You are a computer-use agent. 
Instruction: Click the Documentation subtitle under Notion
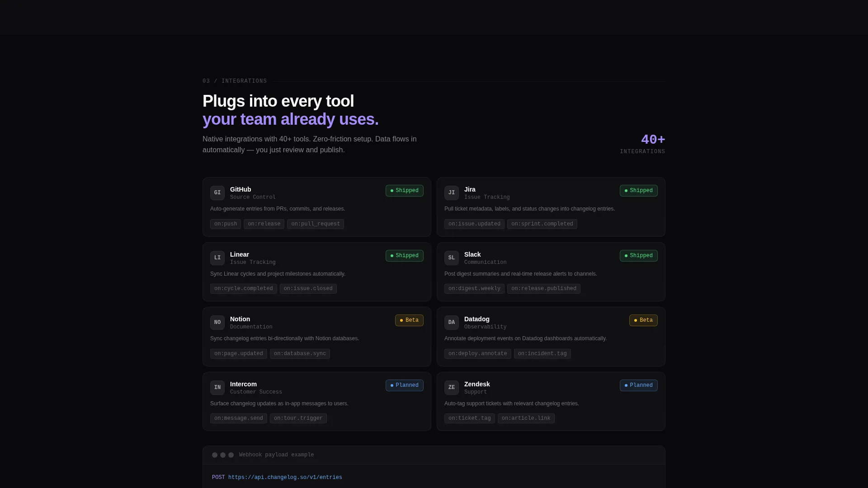point(251,327)
